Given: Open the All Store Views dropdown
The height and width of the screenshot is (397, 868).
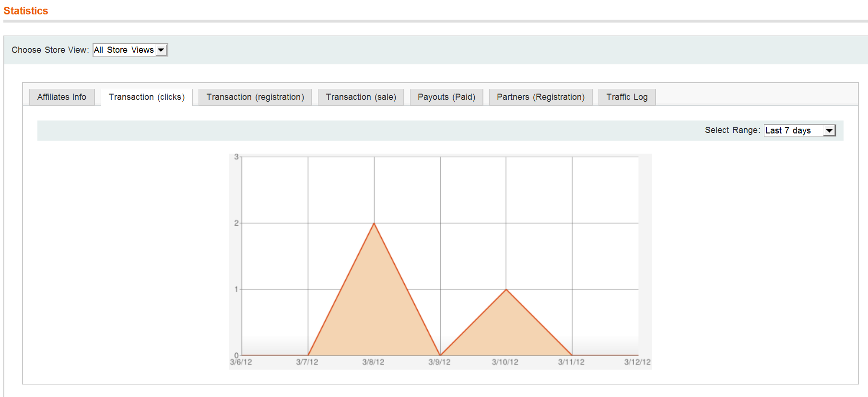Looking at the screenshot, I should click(x=130, y=50).
